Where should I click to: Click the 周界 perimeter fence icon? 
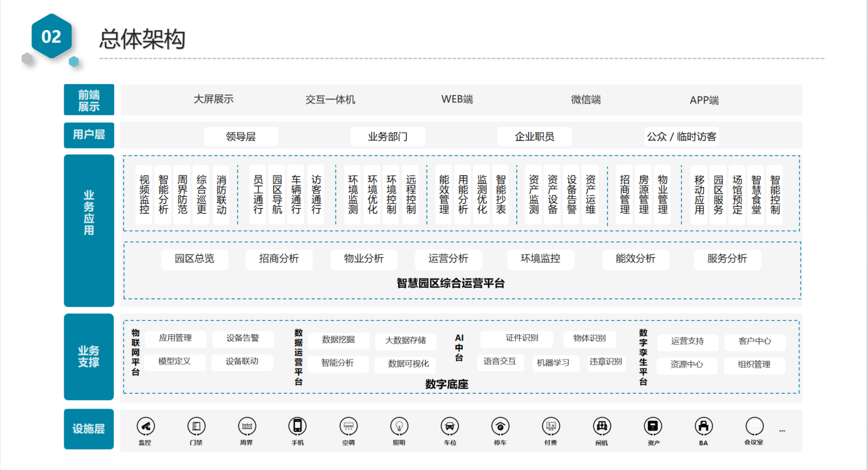(247, 426)
